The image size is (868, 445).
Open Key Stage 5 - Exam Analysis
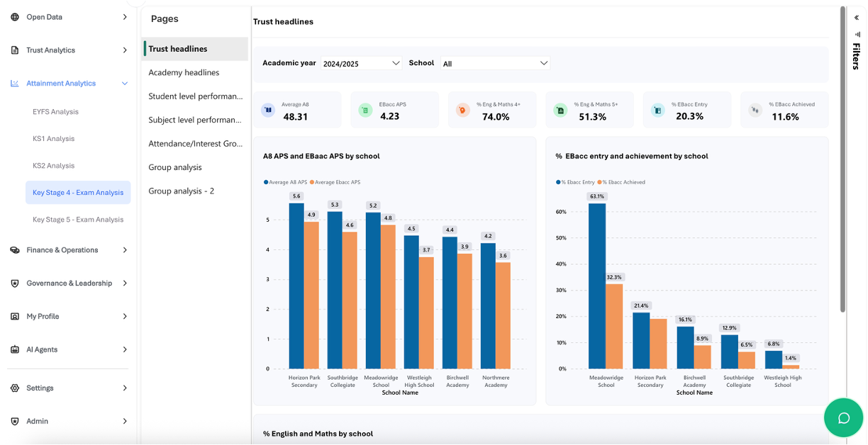click(78, 220)
